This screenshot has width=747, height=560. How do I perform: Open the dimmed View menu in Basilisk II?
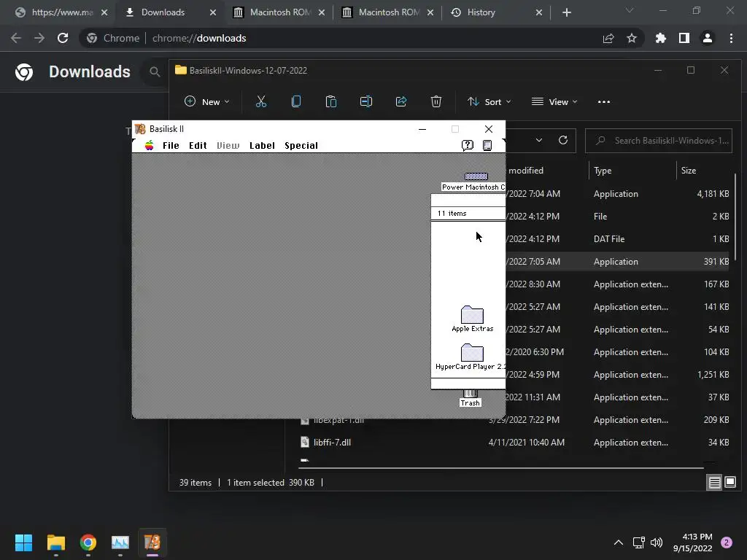228,145
